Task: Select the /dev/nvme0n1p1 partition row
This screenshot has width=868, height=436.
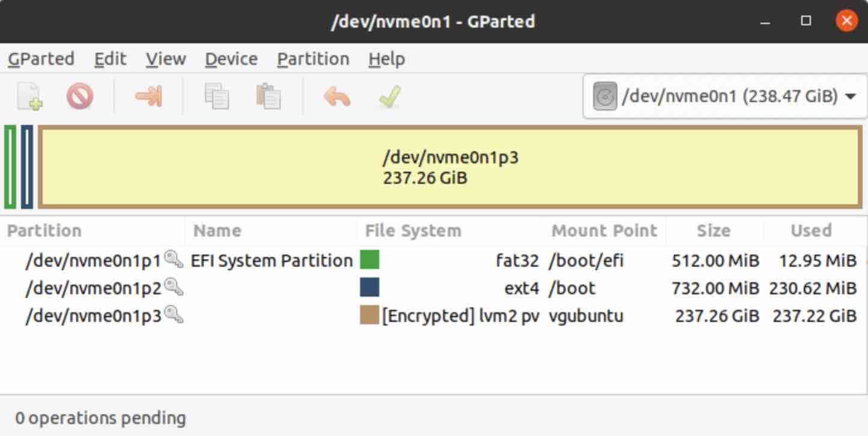Action: 433,260
